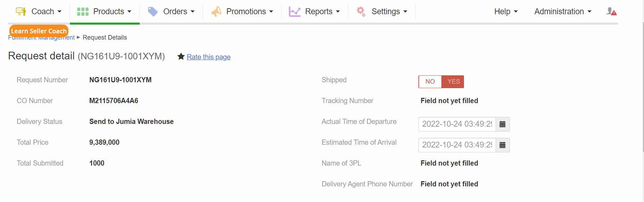Click the Actual Time of Departure date field
The width and height of the screenshot is (644, 202).
457,124
